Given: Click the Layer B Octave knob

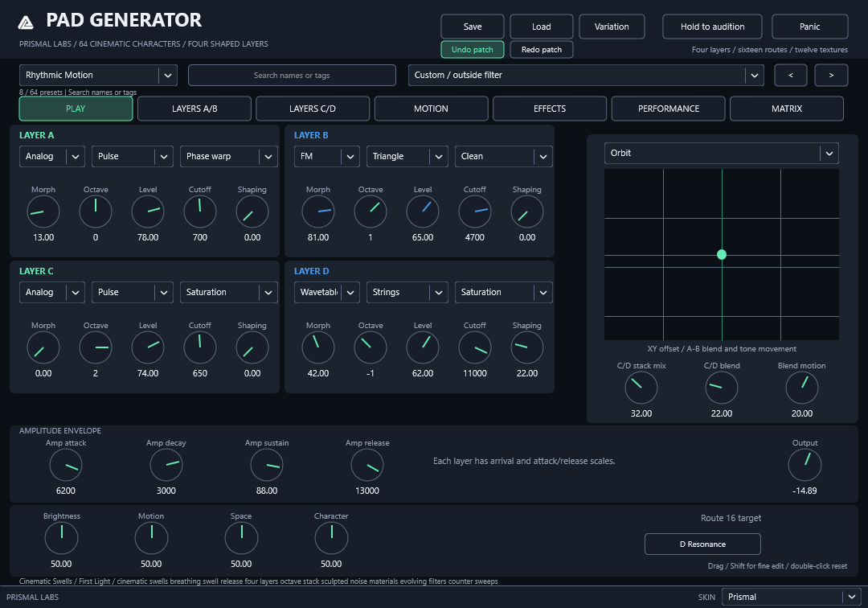Looking at the screenshot, I should (x=371, y=212).
